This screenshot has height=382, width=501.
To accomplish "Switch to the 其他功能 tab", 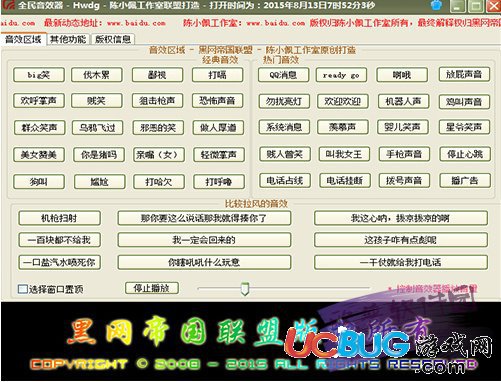I will [x=68, y=40].
